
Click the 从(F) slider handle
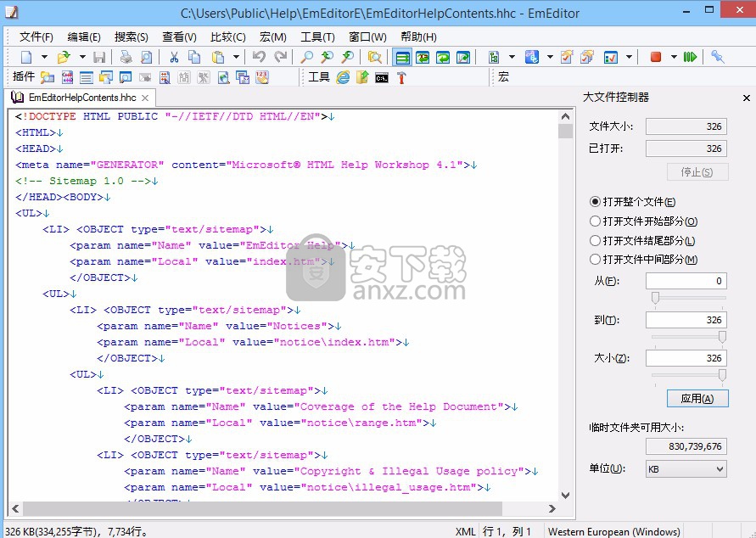click(655, 298)
